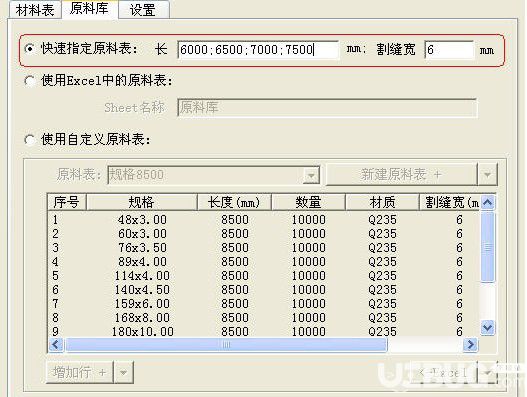Click the 增加行 + button
The height and width of the screenshot is (397, 527).
pos(80,372)
